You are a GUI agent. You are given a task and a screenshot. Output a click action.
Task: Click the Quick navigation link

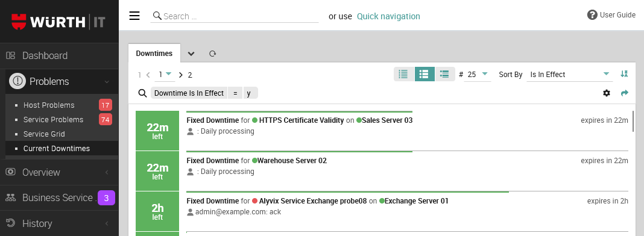coord(388,16)
